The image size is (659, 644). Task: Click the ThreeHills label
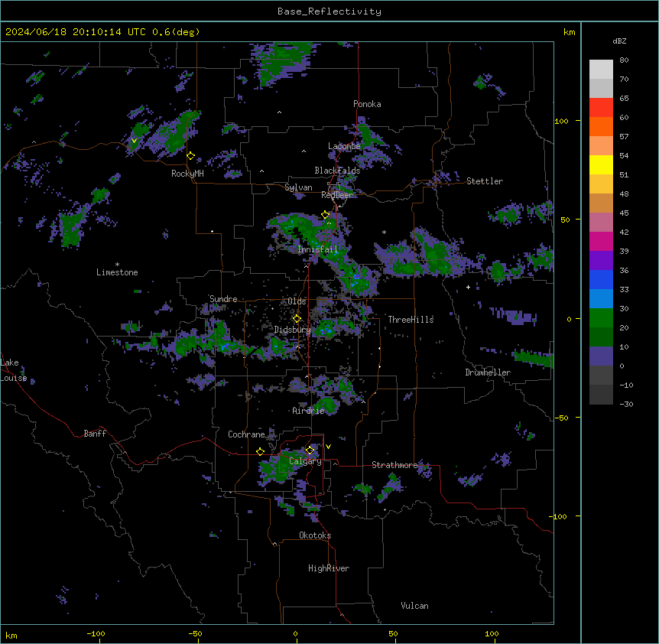[411, 320]
